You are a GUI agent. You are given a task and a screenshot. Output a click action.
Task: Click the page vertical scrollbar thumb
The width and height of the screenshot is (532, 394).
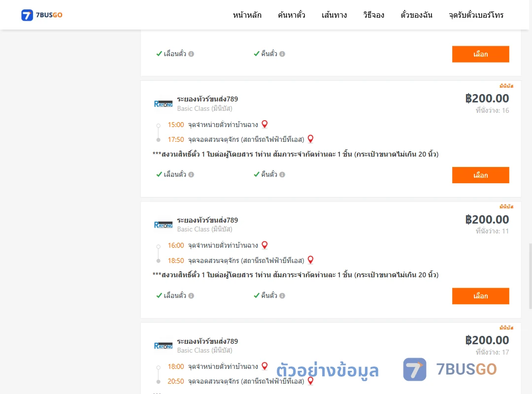click(x=531, y=276)
